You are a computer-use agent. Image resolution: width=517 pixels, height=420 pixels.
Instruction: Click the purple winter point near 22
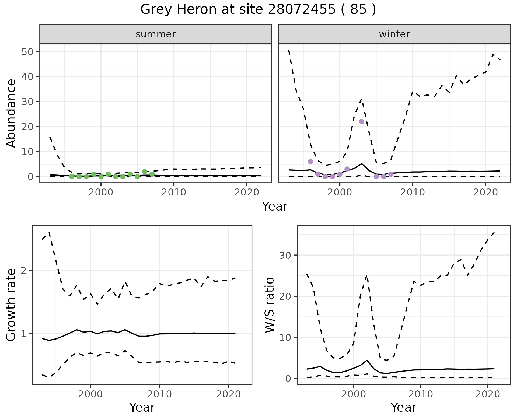coord(362,122)
